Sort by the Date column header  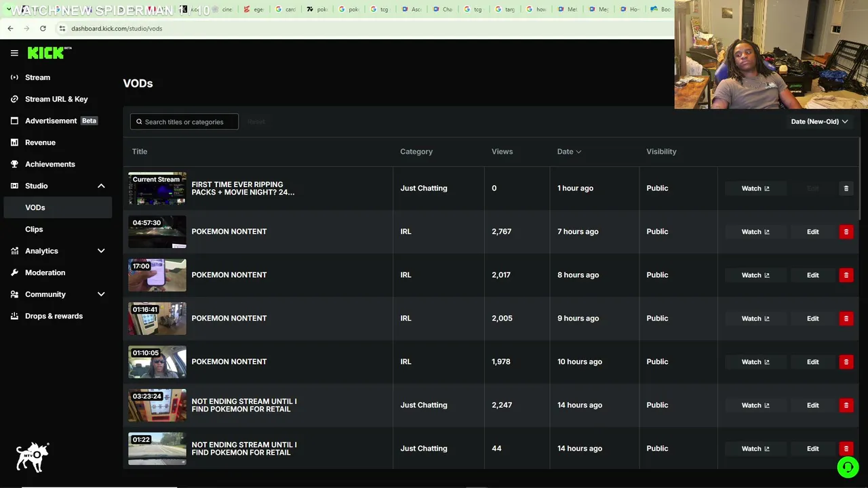click(x=569, y=151)
